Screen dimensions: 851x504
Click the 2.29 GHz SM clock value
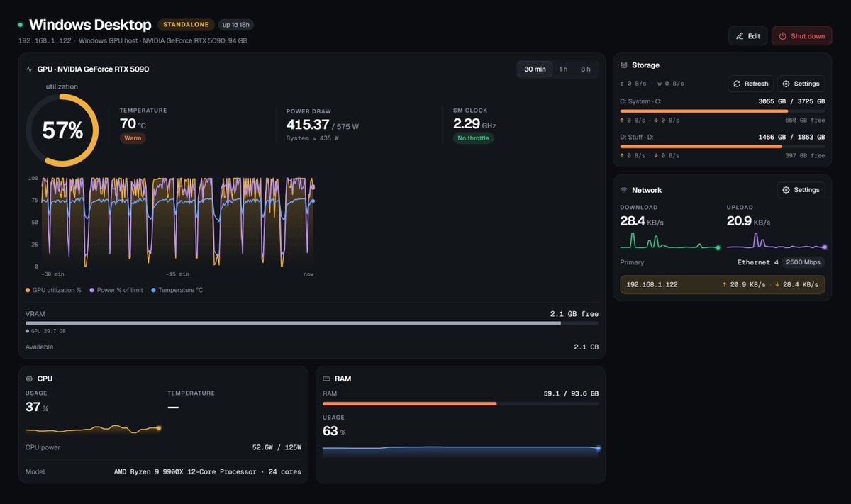coord(474,124)
